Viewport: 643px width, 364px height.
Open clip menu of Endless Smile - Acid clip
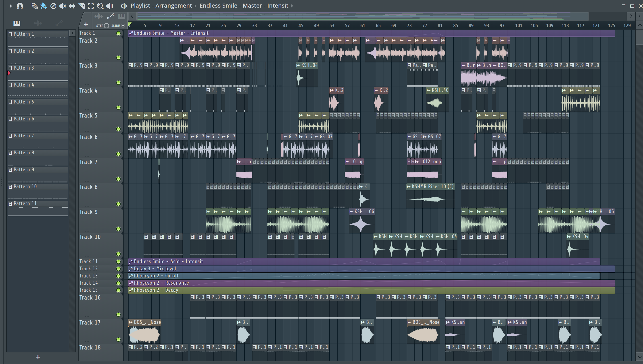click(131, 261)
